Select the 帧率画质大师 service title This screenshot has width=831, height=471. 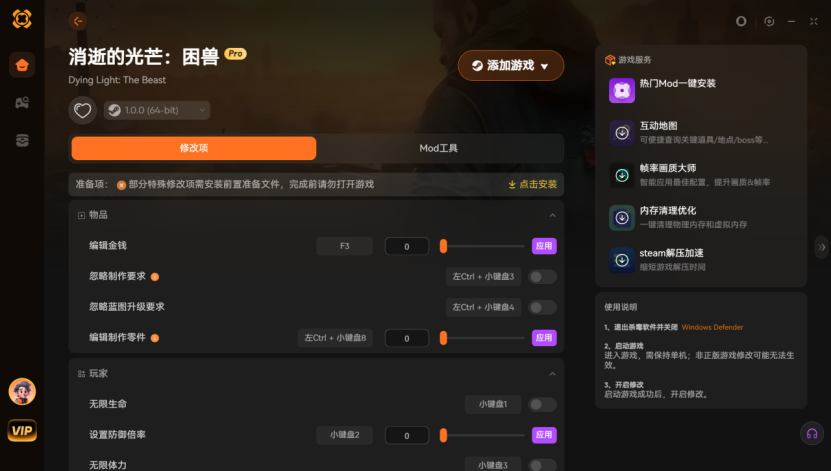[668, 168]
